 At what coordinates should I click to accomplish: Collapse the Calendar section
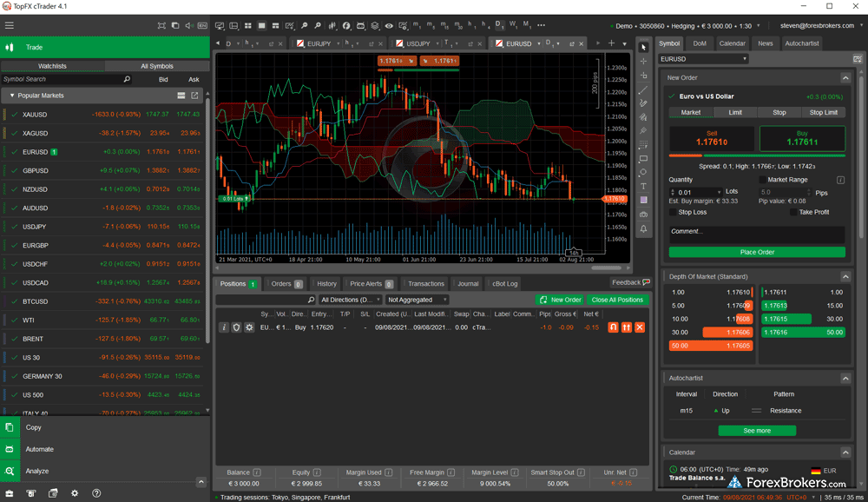[845, 452]
